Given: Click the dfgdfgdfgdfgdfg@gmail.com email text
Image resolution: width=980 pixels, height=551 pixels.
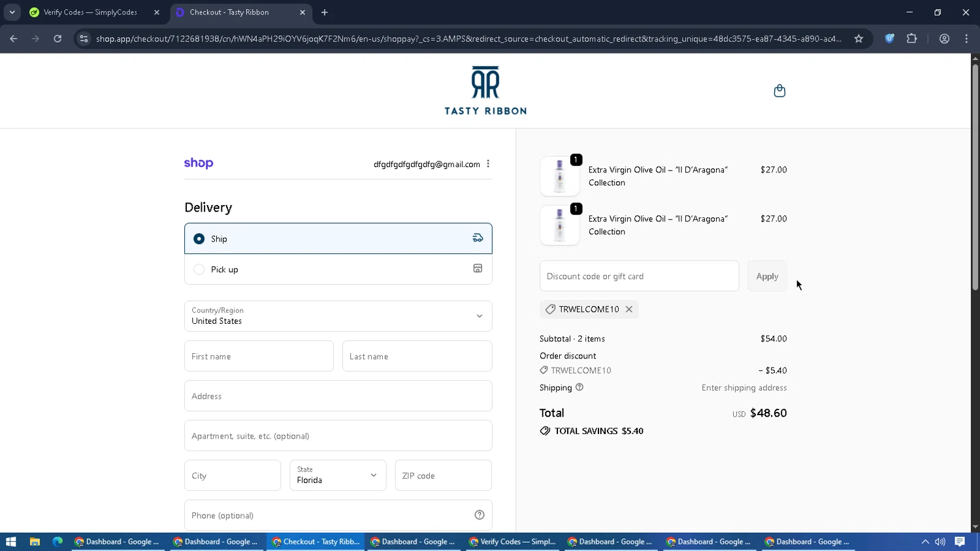Looking at the screenshot, I should point(427,165).
